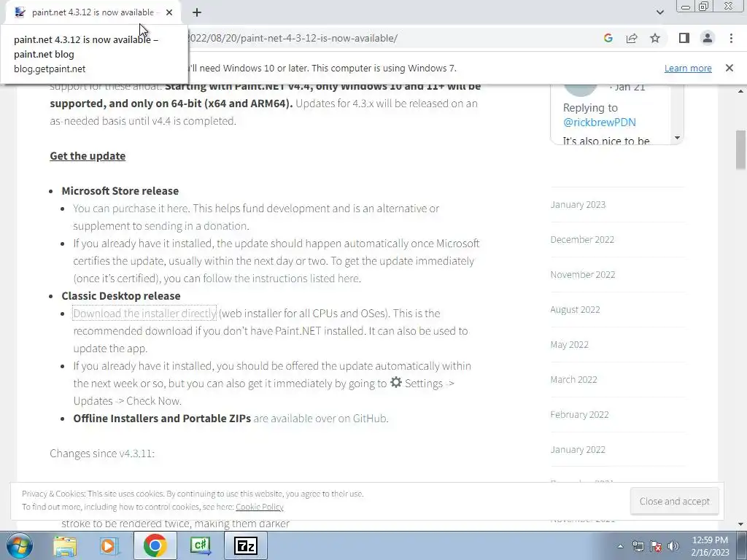This screenshot has width=747, height=560.
Task: Bookmark this page with the star icon
Action: click(655, 38)
